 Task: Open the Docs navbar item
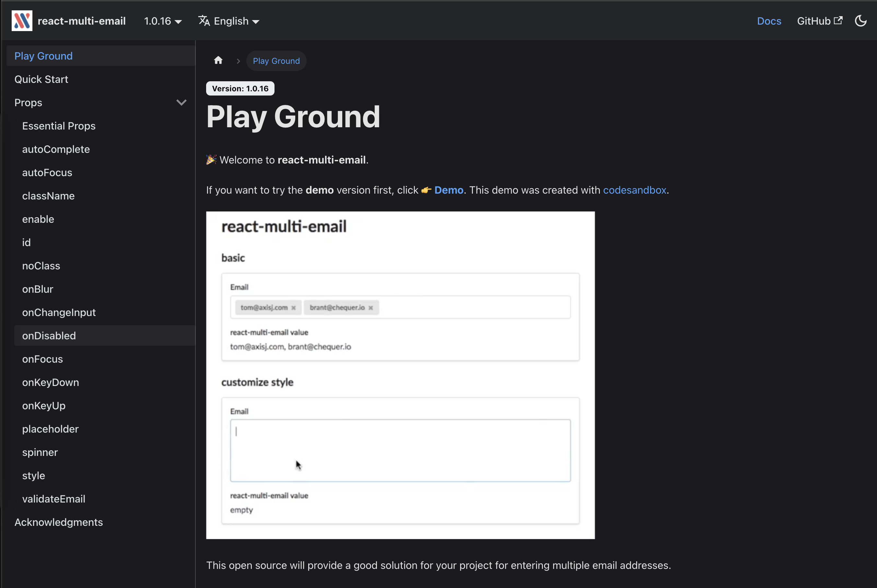coord(769,21)
